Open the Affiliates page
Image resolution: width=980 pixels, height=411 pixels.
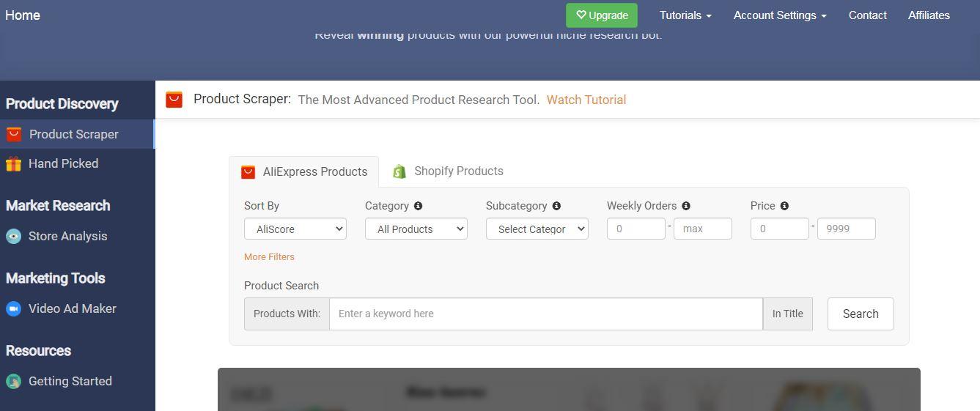[929, 15]
